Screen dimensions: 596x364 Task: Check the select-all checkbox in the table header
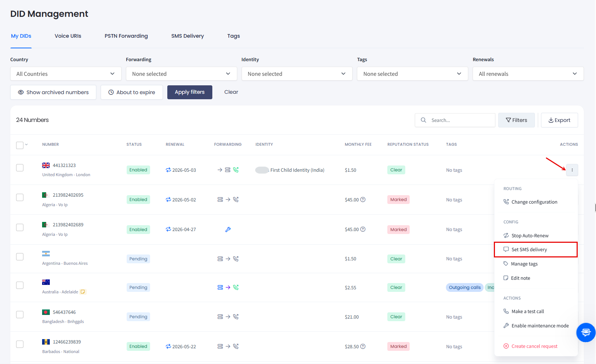(x=20, y=145)
